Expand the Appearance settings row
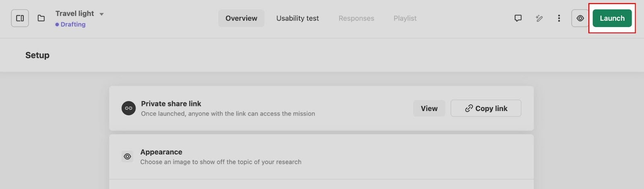 click(321, 157)
